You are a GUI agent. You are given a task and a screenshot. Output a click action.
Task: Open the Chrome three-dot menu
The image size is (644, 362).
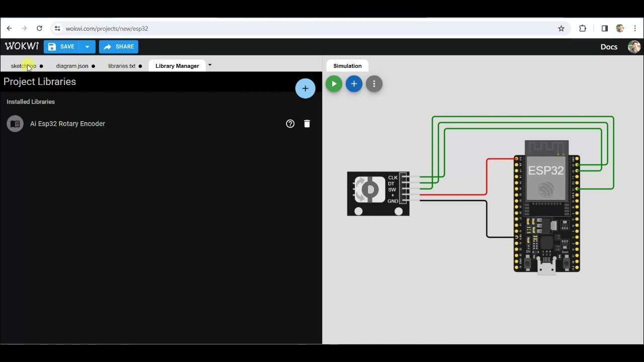[x=635, y=29]
